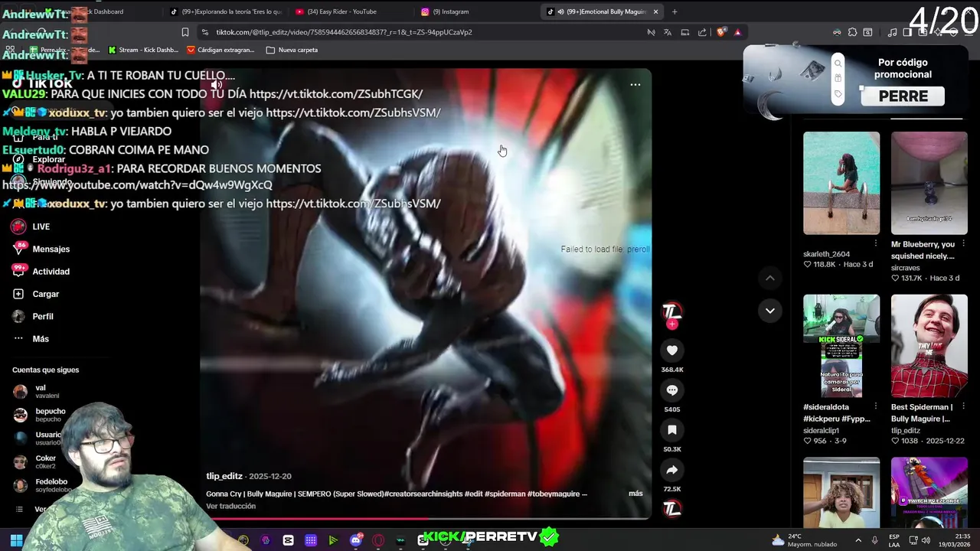This screenshot has width=980, height=551.
Task: Open LIVE in TikTok sidebar
Action: 31,227
